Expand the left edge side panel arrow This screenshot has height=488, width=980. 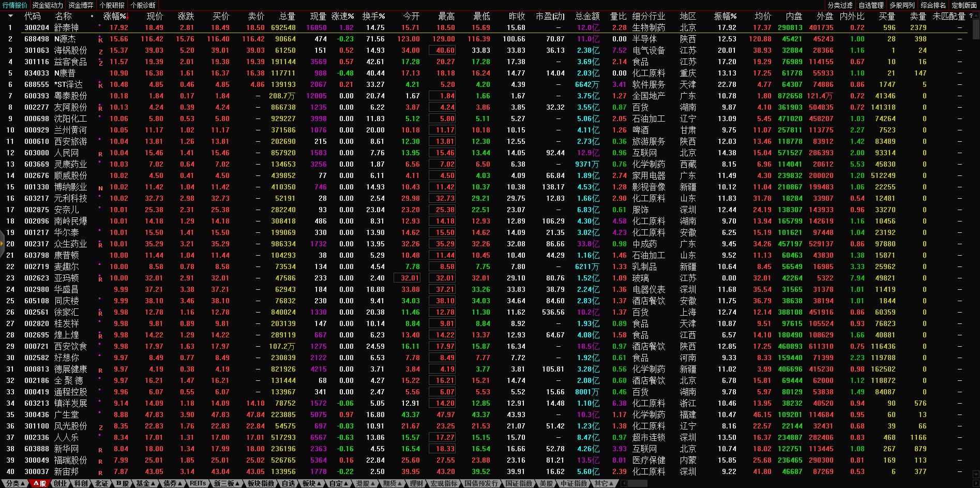[x=2, y=244]
